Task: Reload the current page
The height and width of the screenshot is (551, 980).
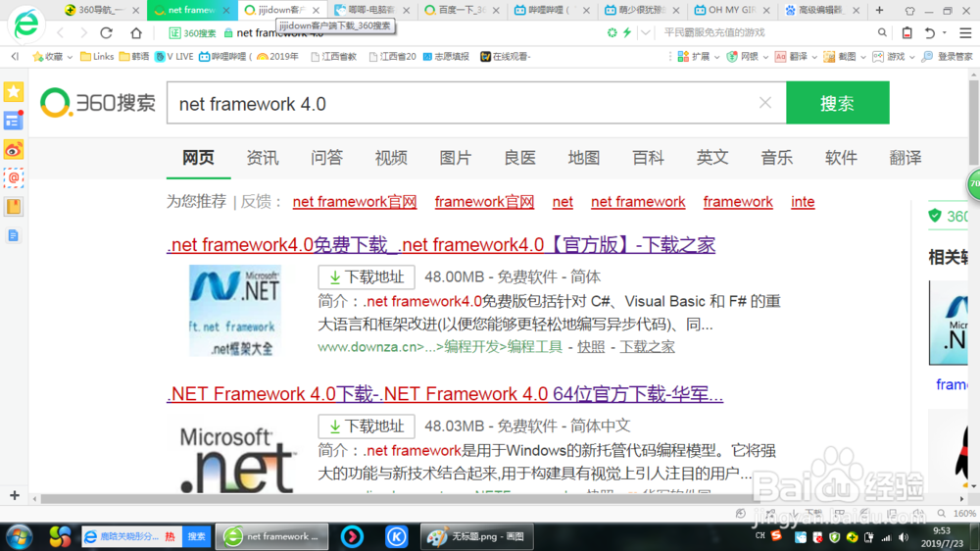Action: pyautogui.click(x=106, y=32)
